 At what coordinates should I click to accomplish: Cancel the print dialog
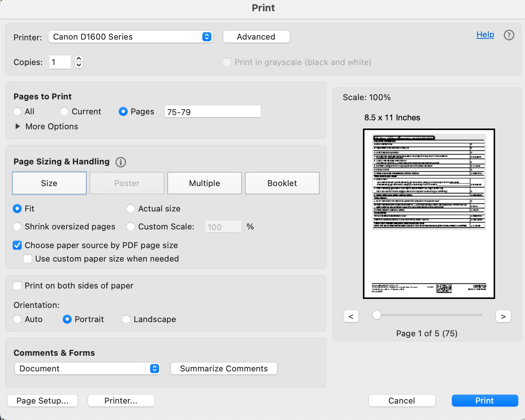402,401
